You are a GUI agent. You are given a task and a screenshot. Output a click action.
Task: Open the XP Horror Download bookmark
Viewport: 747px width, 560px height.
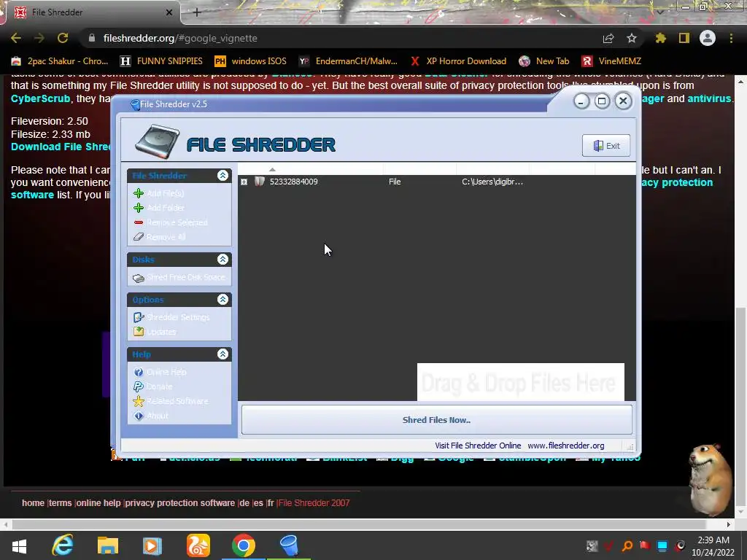pyautogui.click(x=458, y=61)
